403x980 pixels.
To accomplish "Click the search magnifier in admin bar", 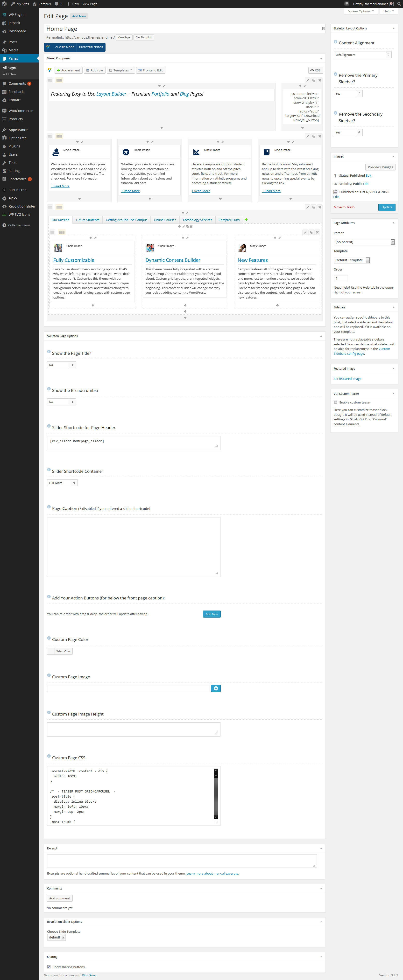I will 399,4.
